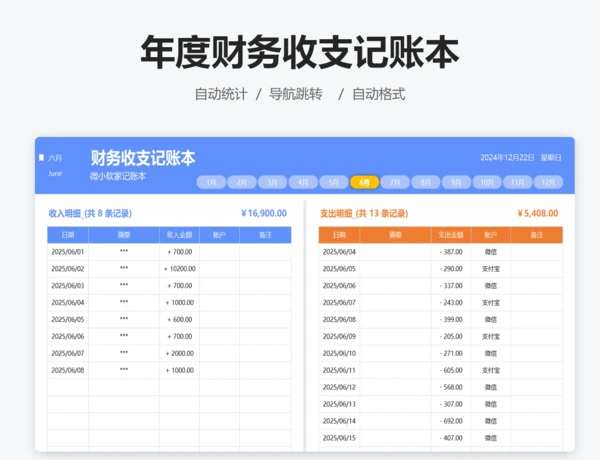Select expense amount - 243.00
Viewport: 600px width, 460px height.
pos(451,303)
